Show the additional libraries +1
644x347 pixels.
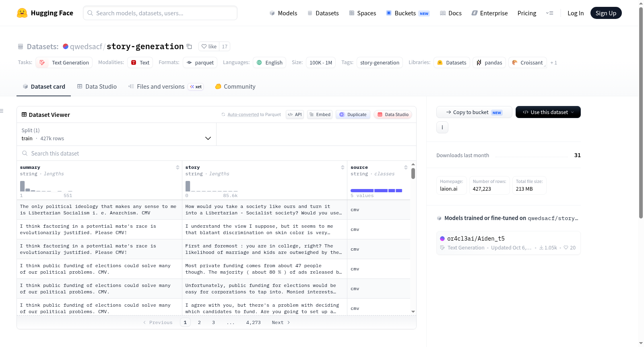point(553,62)
